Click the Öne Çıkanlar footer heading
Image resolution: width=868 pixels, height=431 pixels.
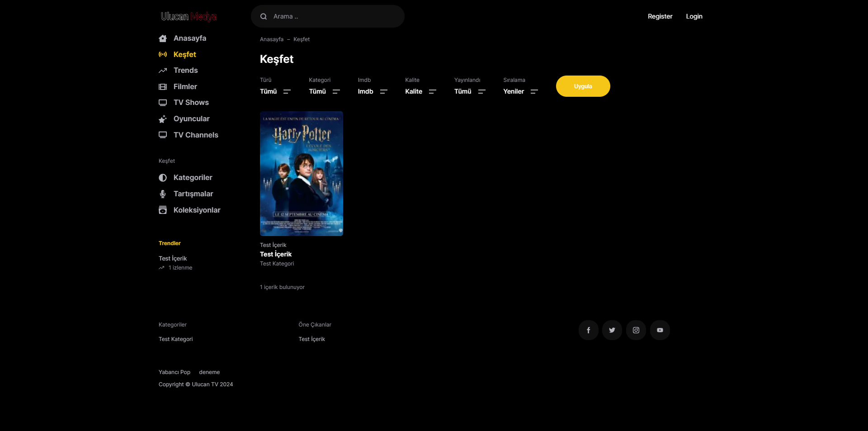pos(315,325)
